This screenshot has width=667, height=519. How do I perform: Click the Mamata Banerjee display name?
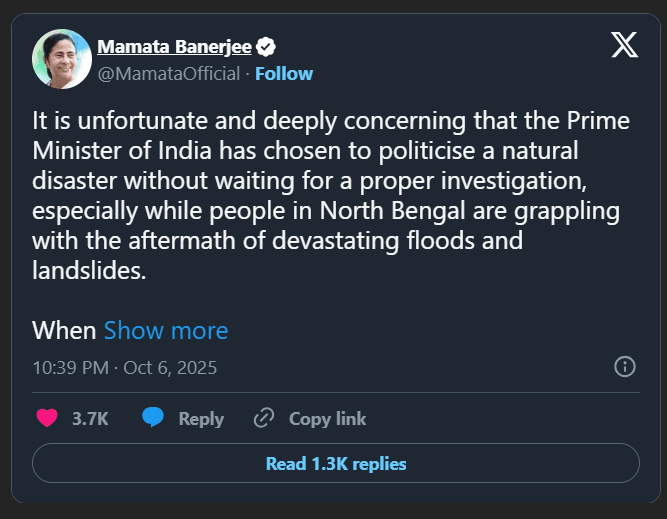tap(174, 46)
